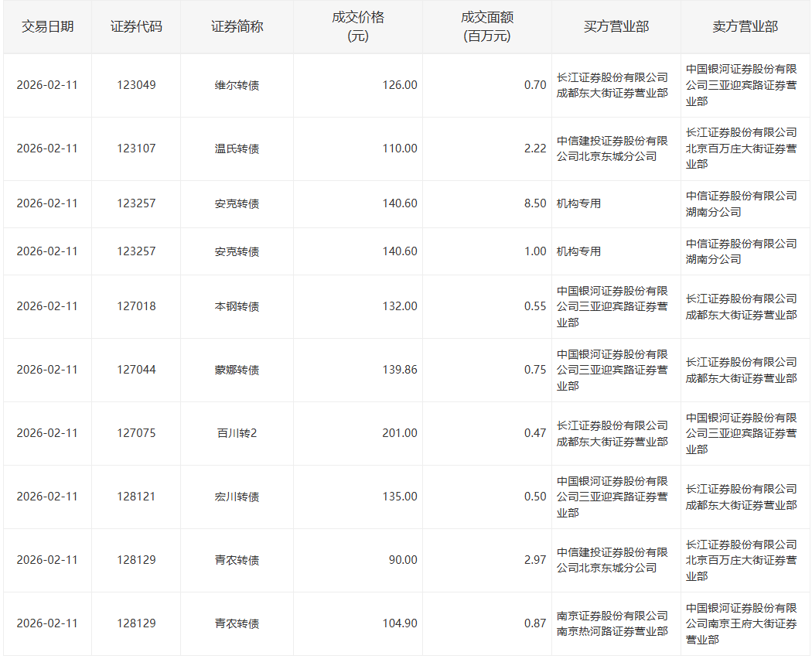Click the 卖方营业部 column header
Screen dimensions: 812x659
point(745,27)
